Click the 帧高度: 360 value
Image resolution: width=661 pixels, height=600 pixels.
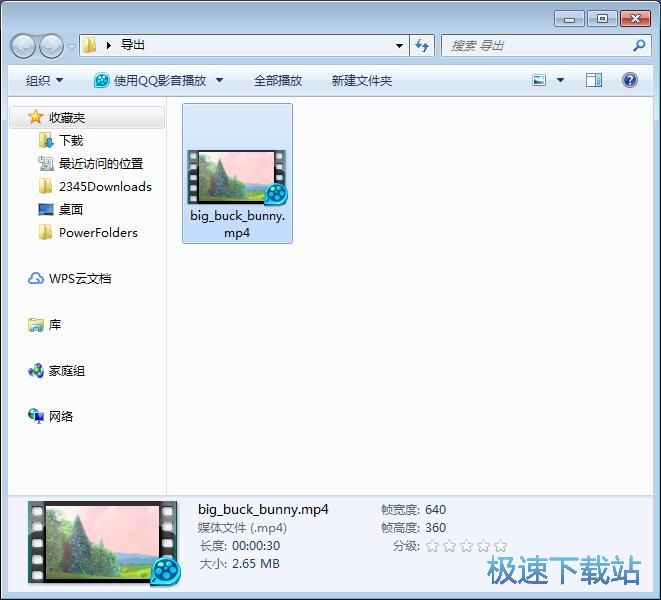(x=435, y=527)
